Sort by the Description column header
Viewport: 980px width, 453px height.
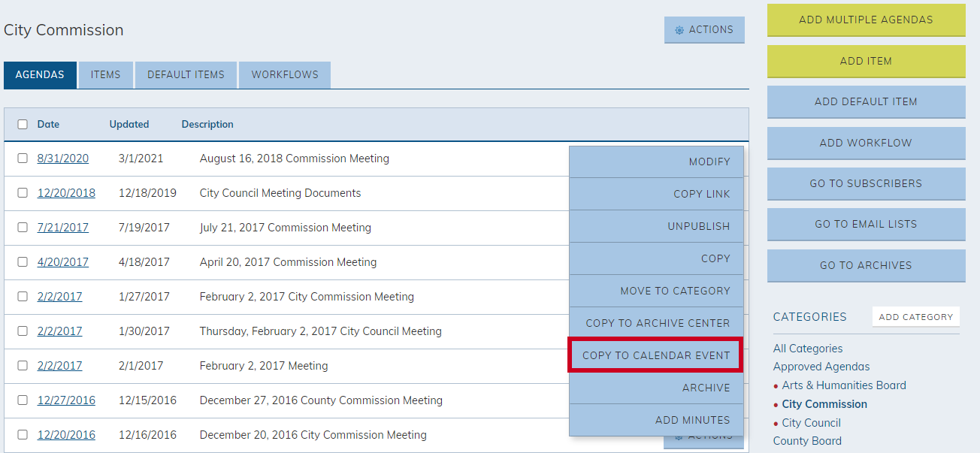click(207, 125)
